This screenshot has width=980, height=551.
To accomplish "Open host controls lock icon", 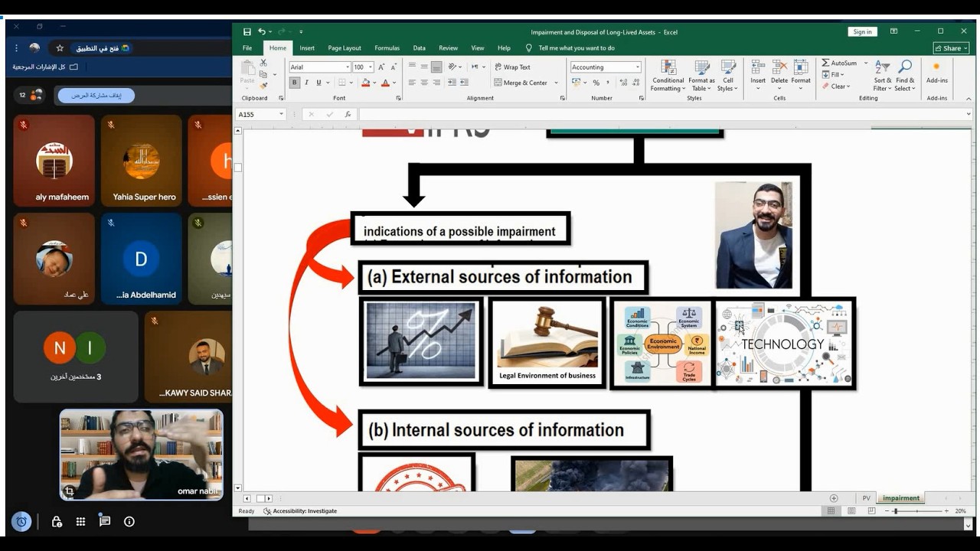I will click(x=57, y=521).
